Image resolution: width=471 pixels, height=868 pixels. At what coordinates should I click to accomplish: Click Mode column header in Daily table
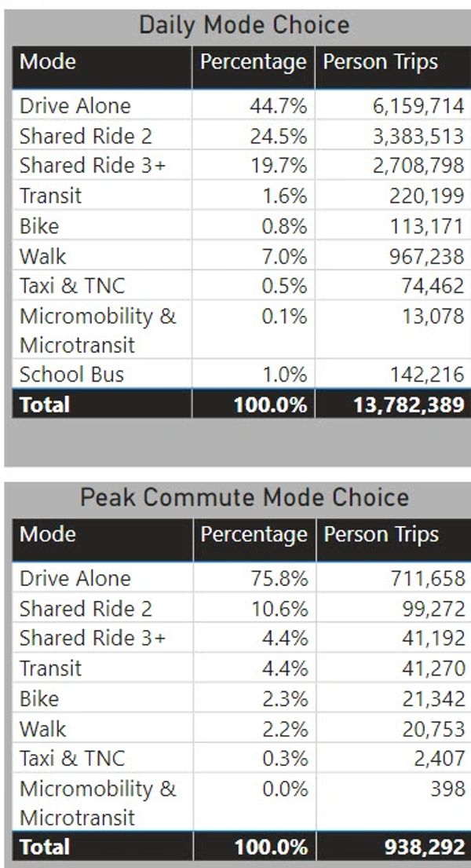pos(48,61)
